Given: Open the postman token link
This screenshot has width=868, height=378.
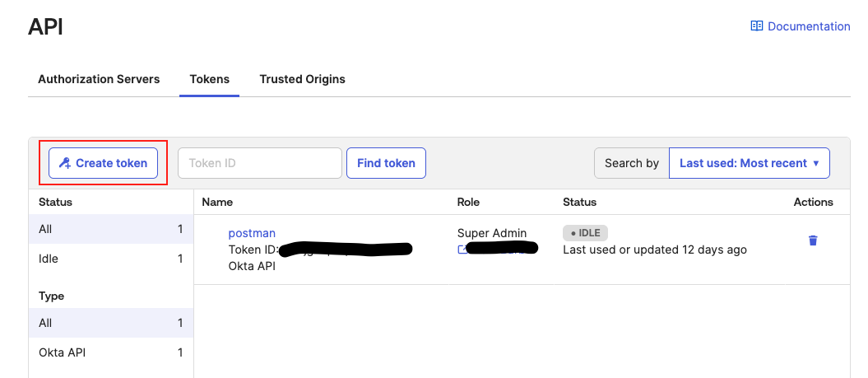Looking at the screenshot, I should [x=252, y=233].
